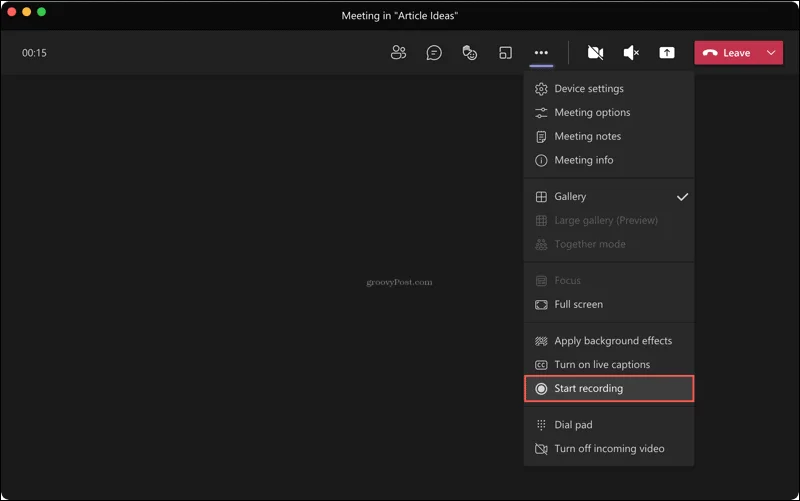The height and width of the screenshot is (501, 800).
Task: Minimize the window with the yellow button
Action: [x=27, y=11]
